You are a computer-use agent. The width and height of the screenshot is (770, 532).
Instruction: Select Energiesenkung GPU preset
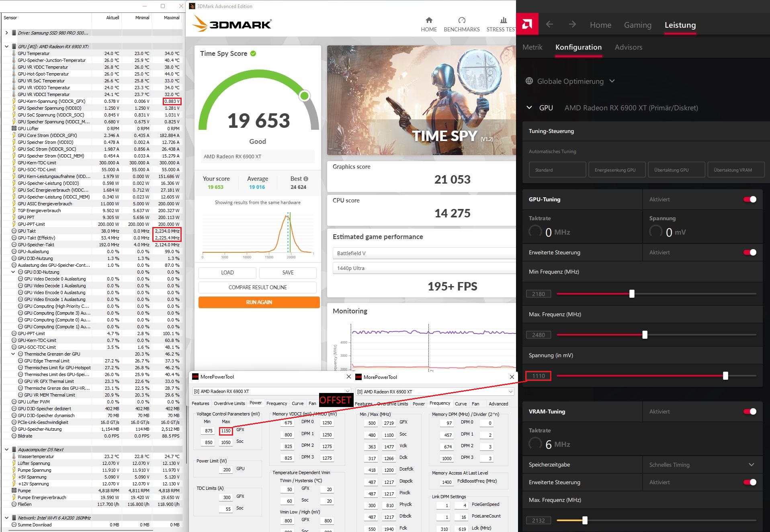617,170
